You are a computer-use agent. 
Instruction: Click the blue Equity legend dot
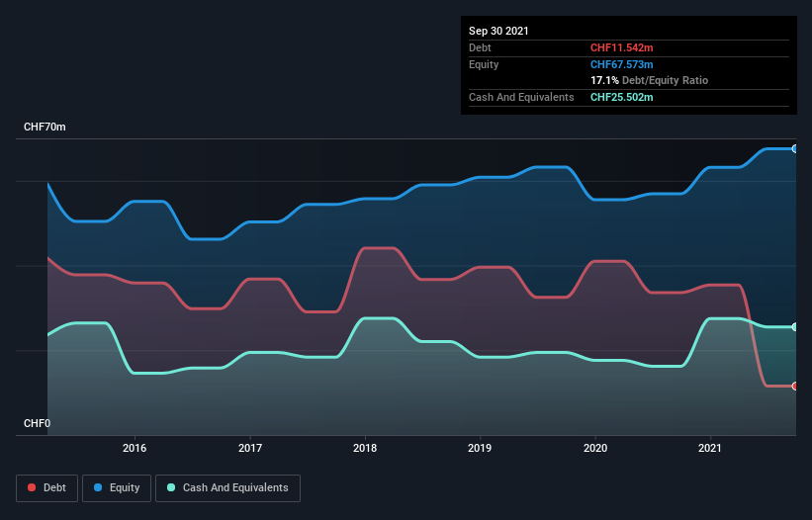[98, 487]
